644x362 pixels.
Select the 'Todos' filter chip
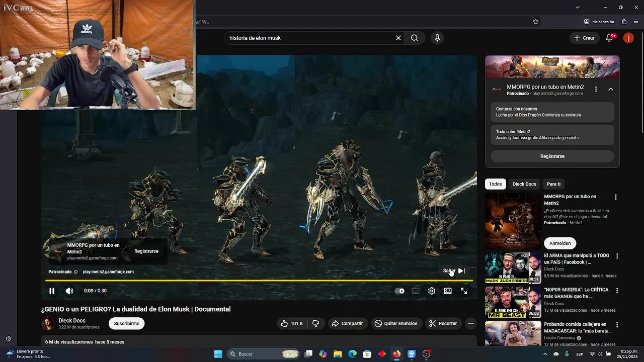coord(496,184)
